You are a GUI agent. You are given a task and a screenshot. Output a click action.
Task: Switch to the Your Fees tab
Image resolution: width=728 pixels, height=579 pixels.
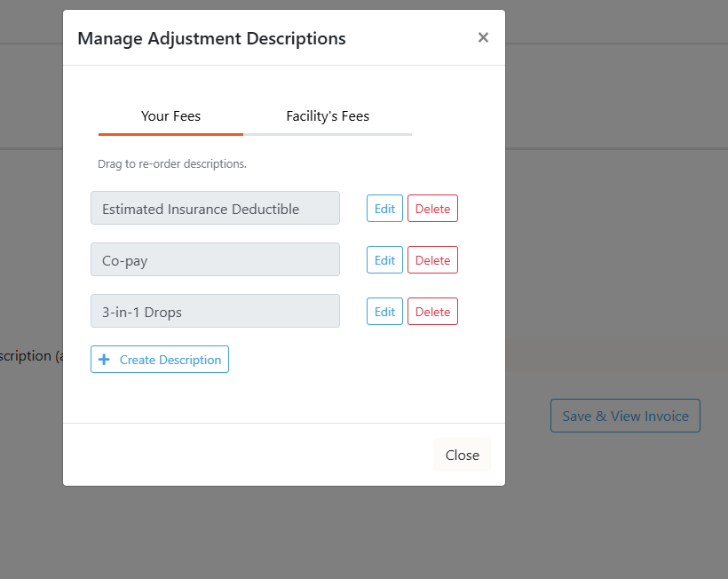coord(170,116)
